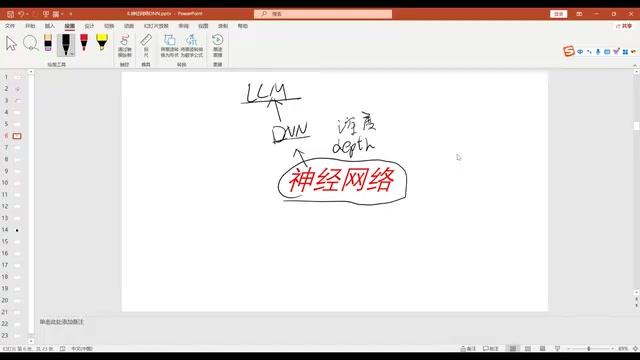Open Sogou soft keyboard icon

(607, 51)
